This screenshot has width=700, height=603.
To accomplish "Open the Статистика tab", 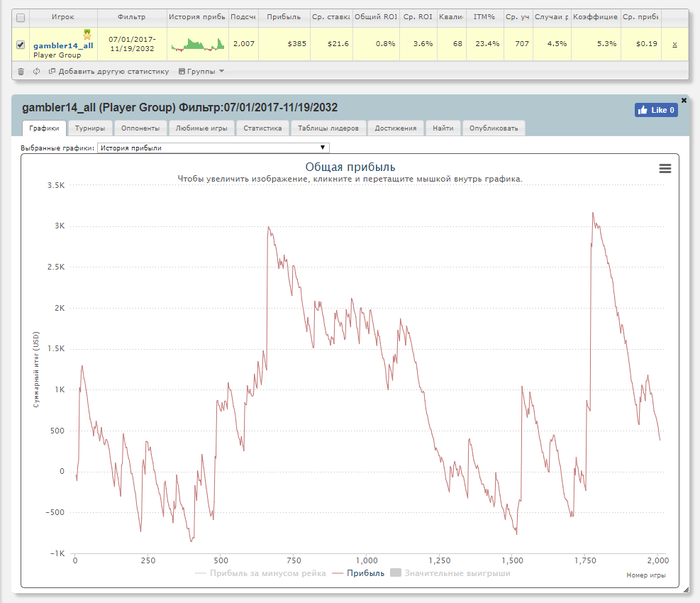I will tap(262, 128).
